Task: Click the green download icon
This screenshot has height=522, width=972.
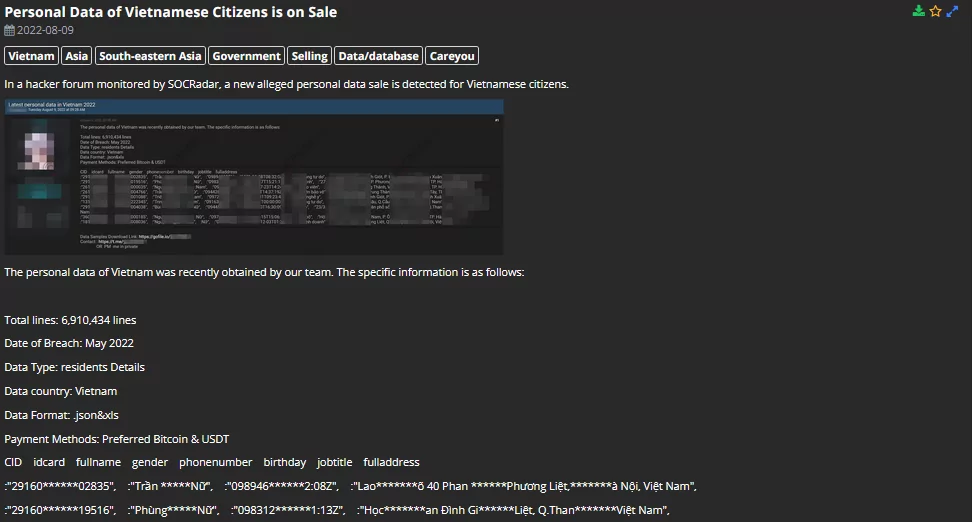Action: 919,11
